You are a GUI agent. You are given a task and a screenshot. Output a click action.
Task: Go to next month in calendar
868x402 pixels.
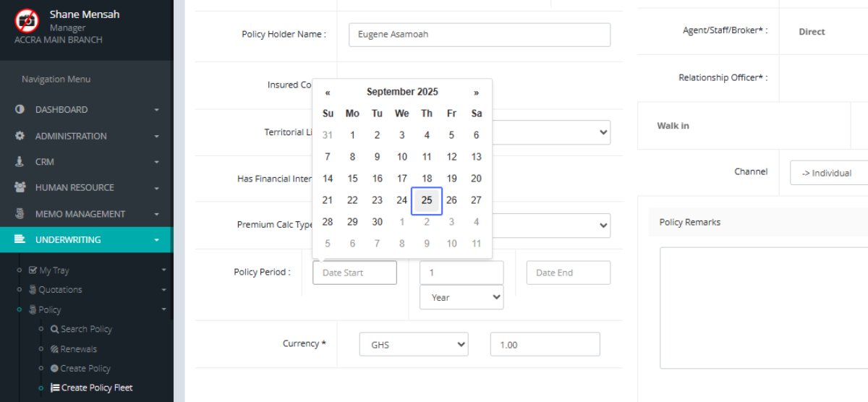click(x=476, y=93)
